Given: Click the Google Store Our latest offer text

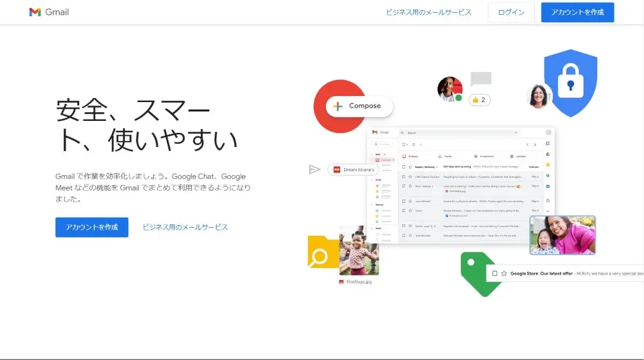Looking at the screenshot, I should (541, 273).
